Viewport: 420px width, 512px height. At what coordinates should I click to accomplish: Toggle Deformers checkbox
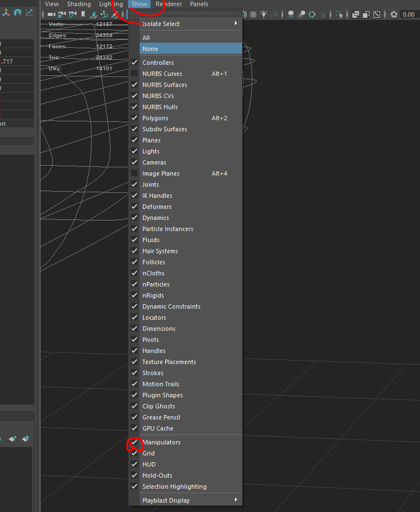(134, 207)
